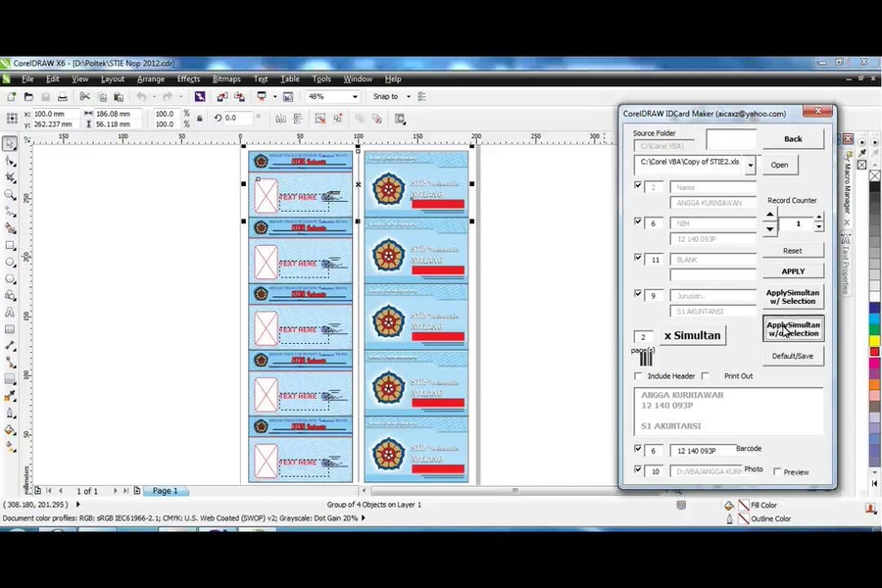Open the Bitmaps menu
The width and height of the screenshot is (882, 588).
[x=226, y=78]
